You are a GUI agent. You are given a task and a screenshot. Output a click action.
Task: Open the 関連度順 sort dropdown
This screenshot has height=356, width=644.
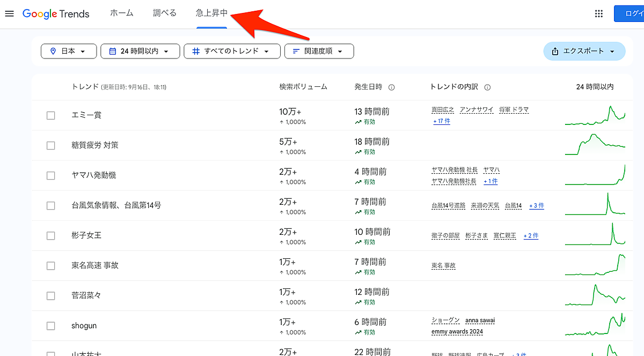click(x=319, y=51)
